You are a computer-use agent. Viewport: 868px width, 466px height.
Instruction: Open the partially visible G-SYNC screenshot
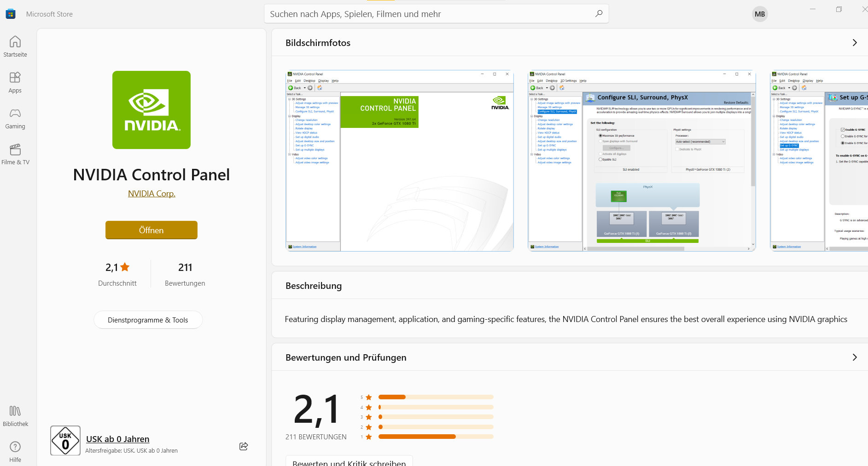pyautogui.click(x=819, y=161)
